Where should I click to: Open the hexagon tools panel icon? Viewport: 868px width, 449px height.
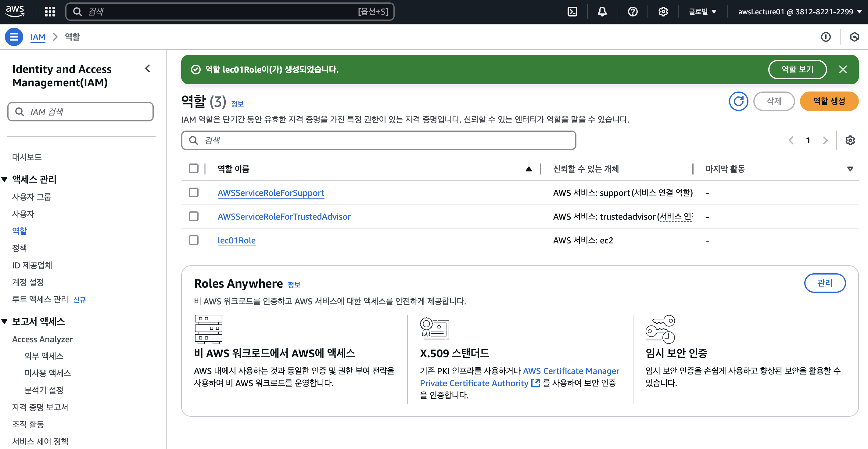[x=854, y=37]
